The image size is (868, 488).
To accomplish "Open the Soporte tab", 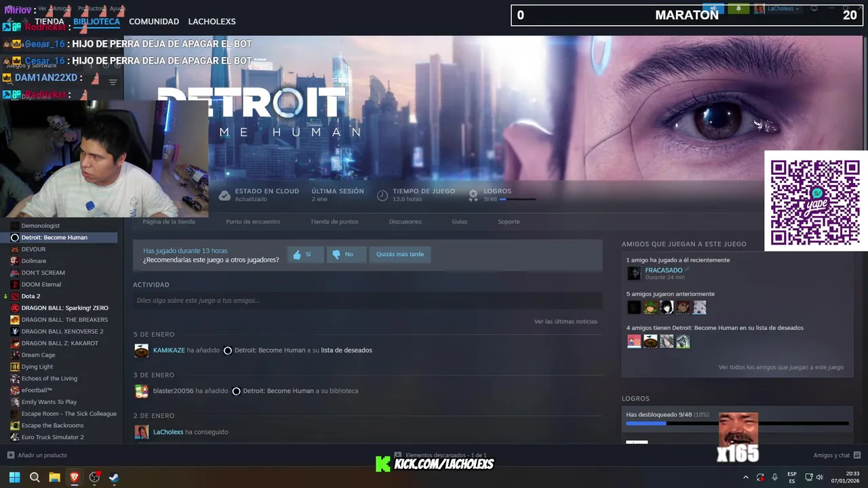I will point(509,222).
